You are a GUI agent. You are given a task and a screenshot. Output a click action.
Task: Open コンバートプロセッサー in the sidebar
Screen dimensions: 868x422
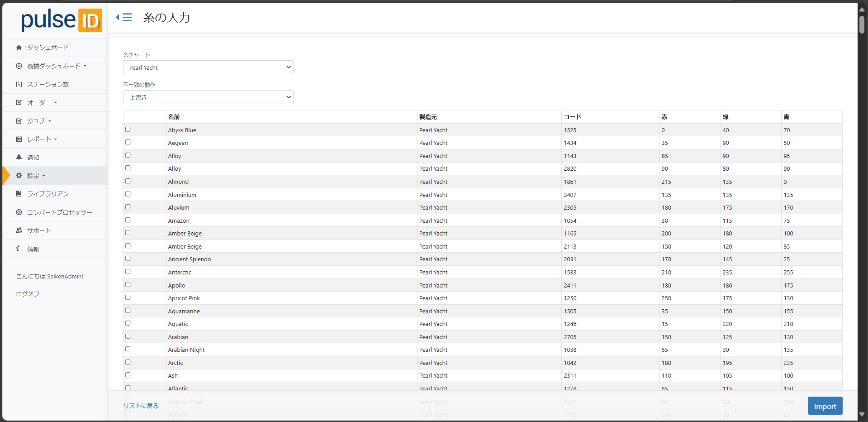[60, 212]
